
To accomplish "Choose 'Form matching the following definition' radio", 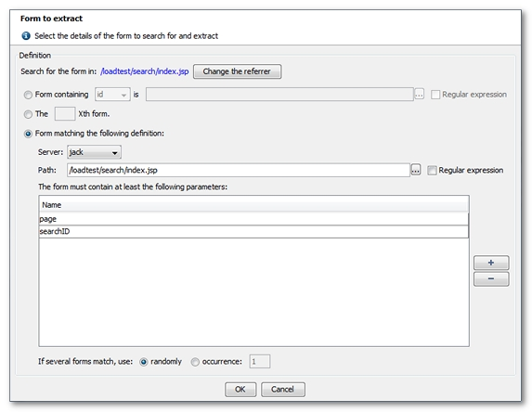I will tap(28, 134).
